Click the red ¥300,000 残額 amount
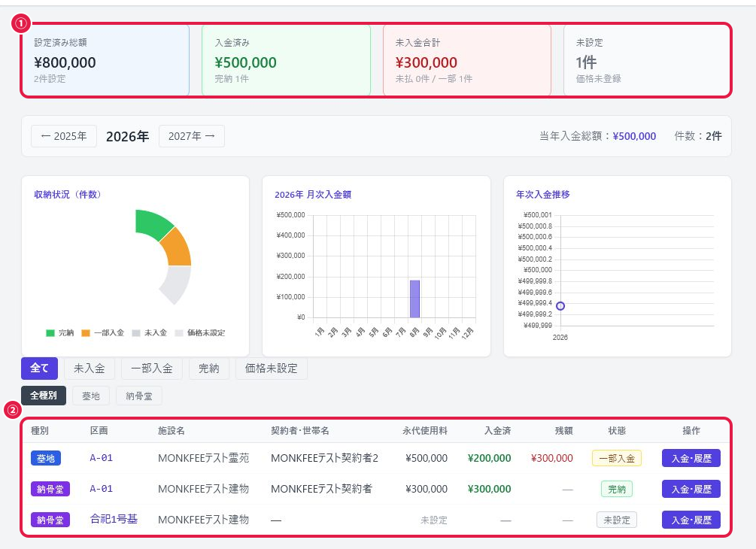 tap(552, 458)
